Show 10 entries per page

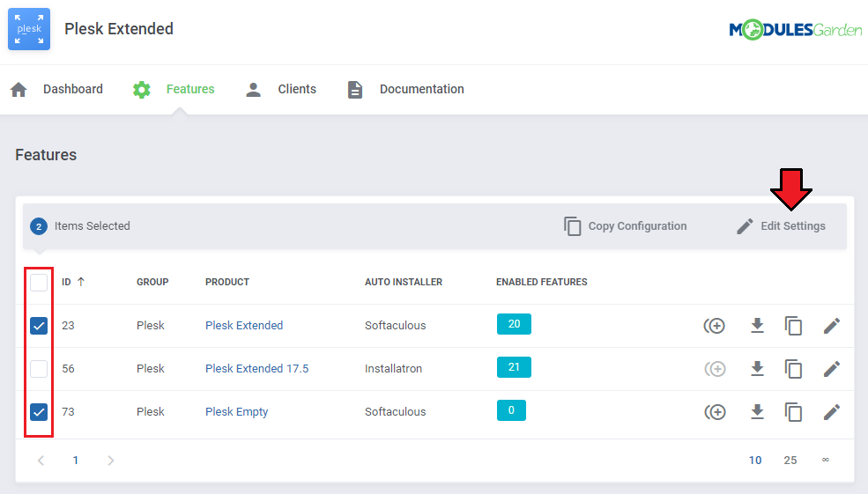tap(755, 461)
